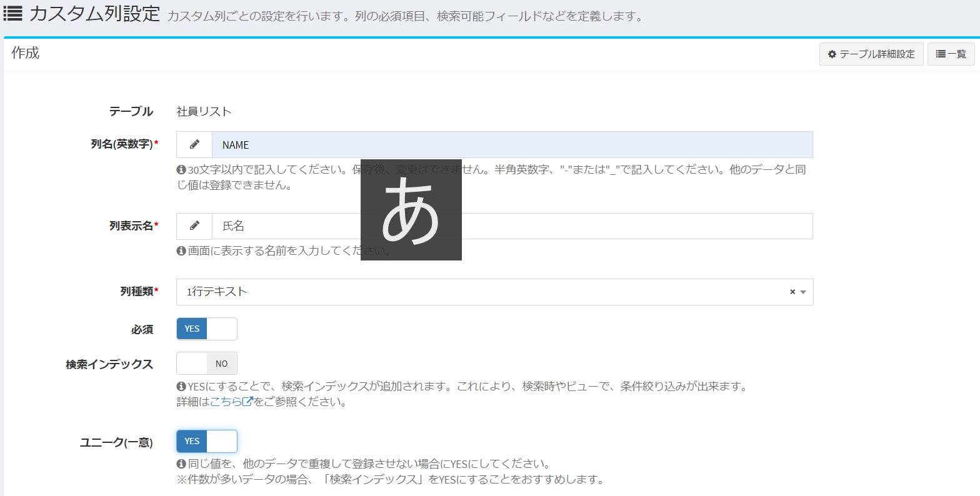Click the 列名(英数字) field label
This screenshot has height=496, width=980.
124,144
